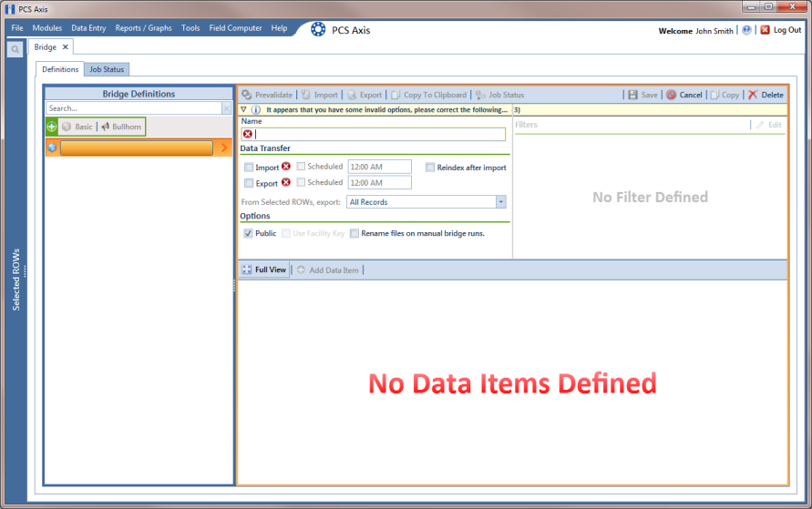Collapse the invalid options warning triangle
Viewport: 812px width, 509px height.
[x=243, y=109]
